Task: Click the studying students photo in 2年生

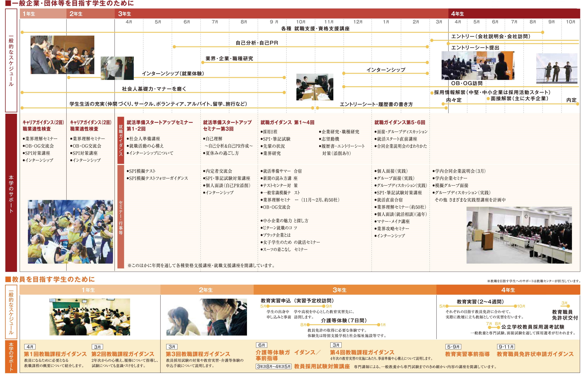Action: [207, 317]
